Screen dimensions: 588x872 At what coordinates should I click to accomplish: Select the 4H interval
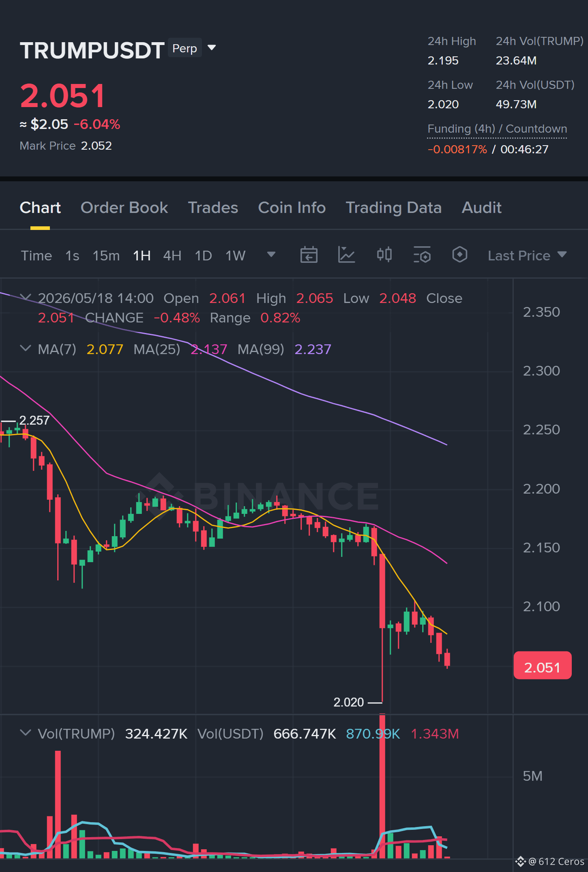172,256
